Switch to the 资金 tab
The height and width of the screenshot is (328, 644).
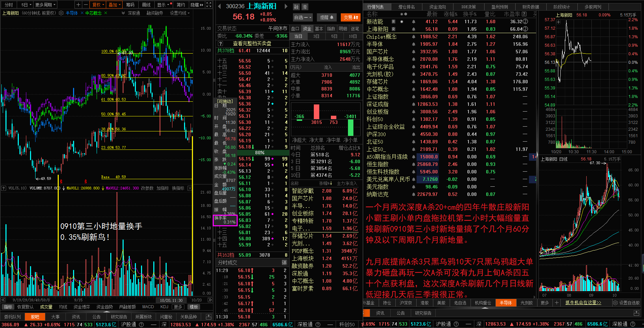tap(307, 29)
